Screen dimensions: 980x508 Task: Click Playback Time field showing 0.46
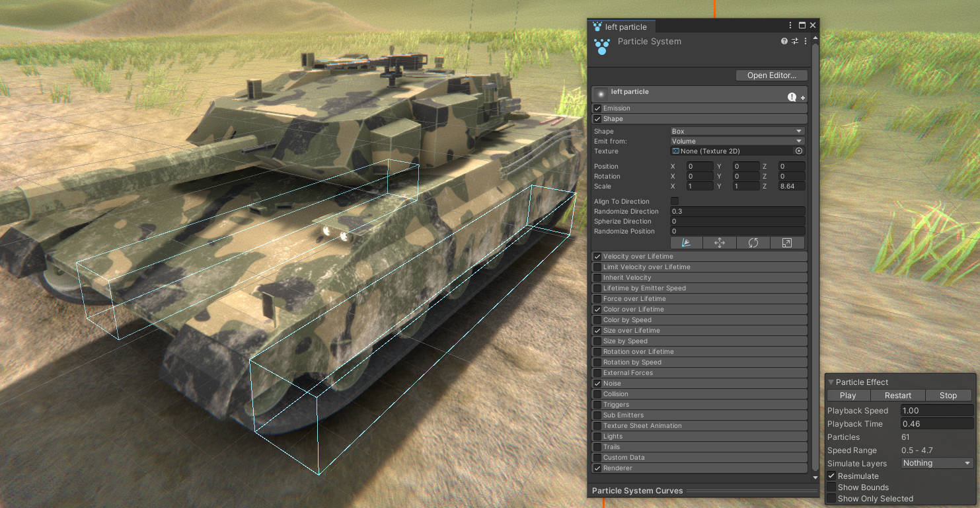tap(937, 424)
